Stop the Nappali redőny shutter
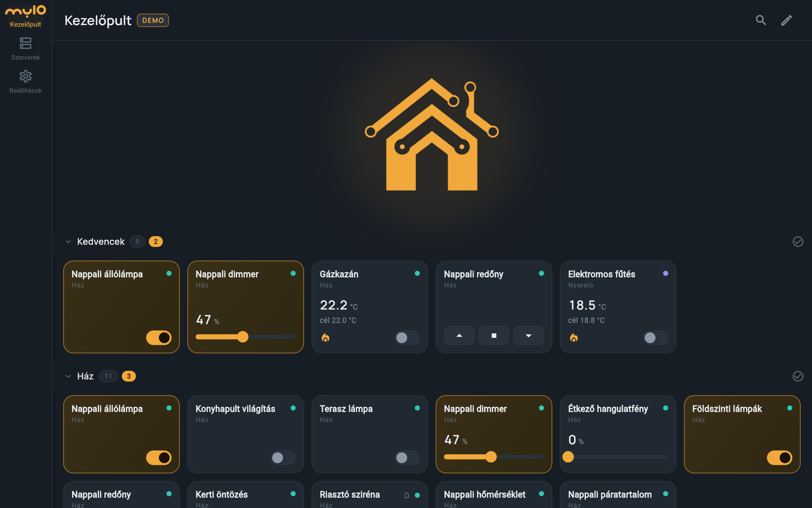The image size is (812, 508). [x=494, y=335]
